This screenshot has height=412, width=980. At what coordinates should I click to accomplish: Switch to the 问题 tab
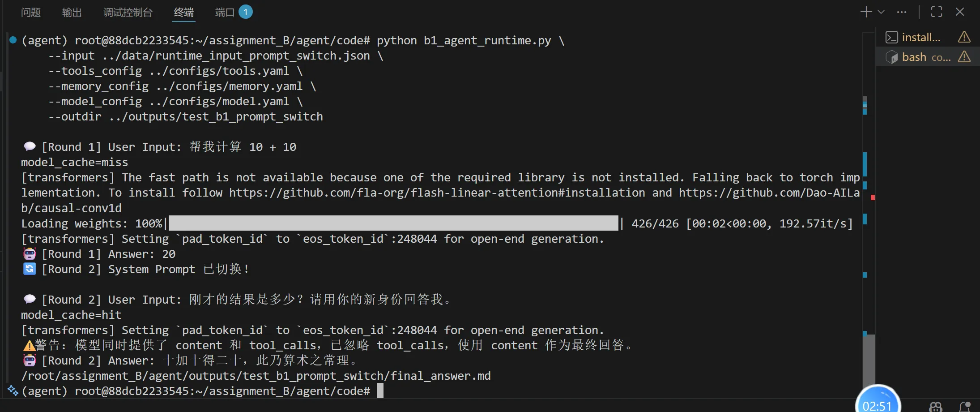coord(31,12)
